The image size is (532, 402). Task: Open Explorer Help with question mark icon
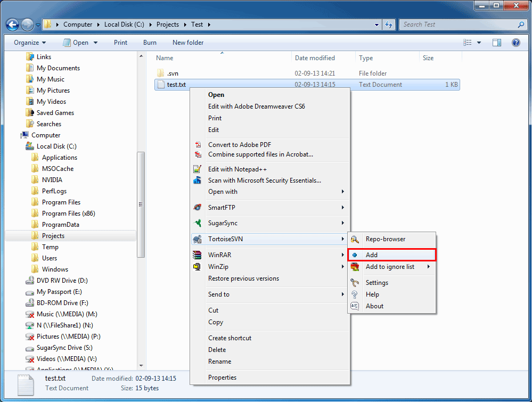click(515, 43)
